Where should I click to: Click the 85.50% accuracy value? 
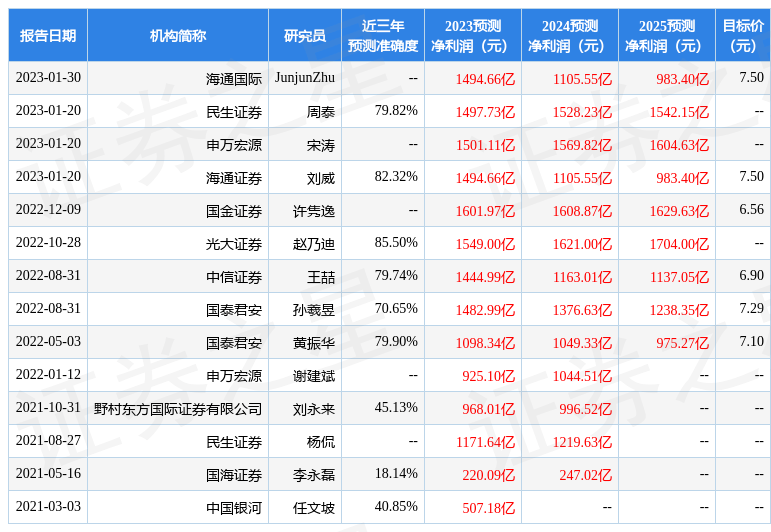396,243
